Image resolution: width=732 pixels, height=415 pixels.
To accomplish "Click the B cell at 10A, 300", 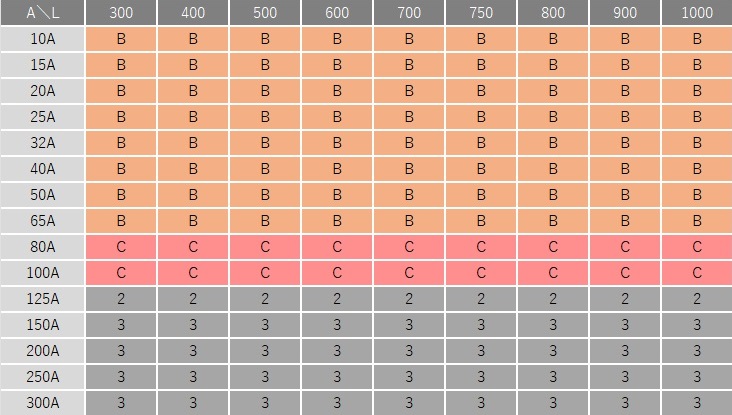I will coord(121,40).
